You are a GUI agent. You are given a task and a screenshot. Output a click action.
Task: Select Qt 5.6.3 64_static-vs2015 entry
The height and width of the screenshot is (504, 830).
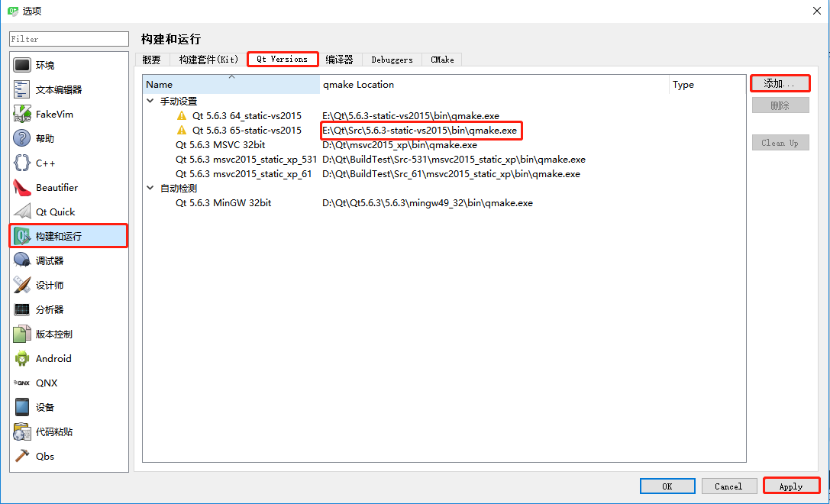click(247, 115)
